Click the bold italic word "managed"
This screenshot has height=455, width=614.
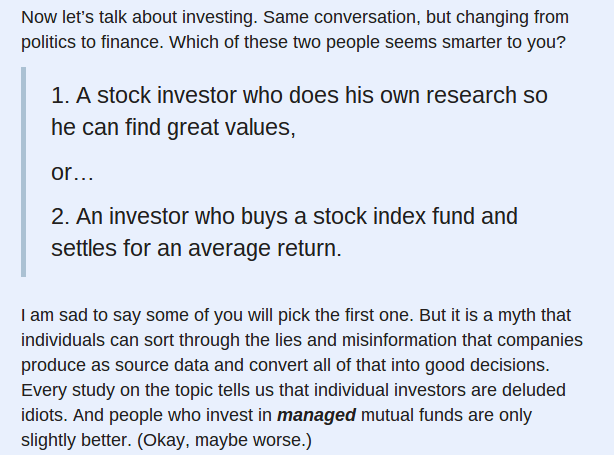click(316, 414)
